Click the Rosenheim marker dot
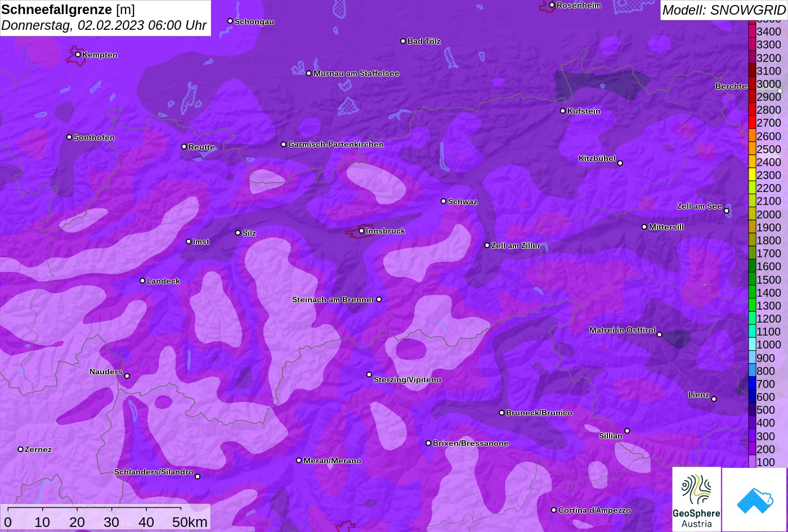Viewport: 788px width, 532px height. click(x=552, y=5)
